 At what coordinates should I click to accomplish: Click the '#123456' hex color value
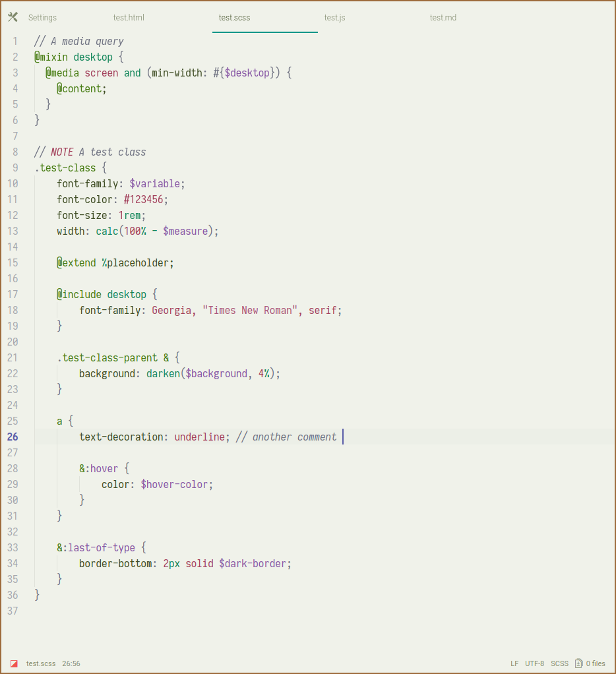click(x=144, y=199)
